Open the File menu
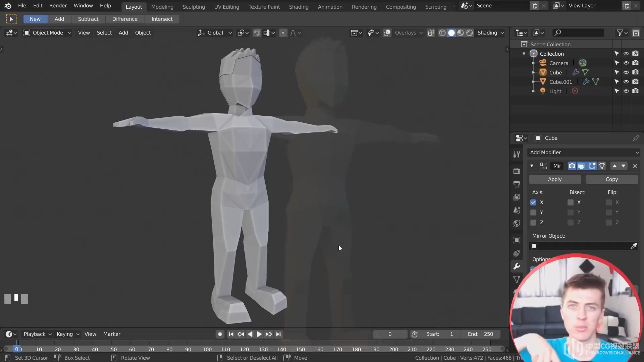The height and width of the screenshot is (362, 644). pos(22,6)
